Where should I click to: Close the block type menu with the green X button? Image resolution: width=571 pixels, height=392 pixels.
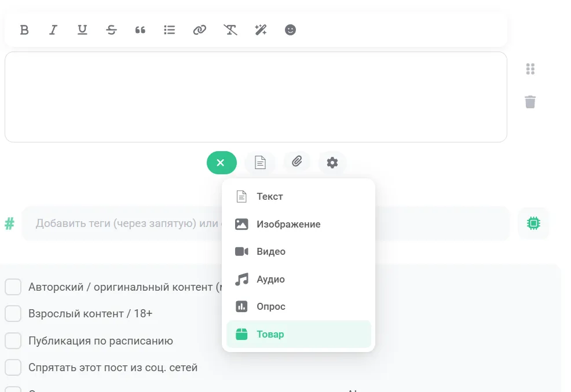(221, 163)
